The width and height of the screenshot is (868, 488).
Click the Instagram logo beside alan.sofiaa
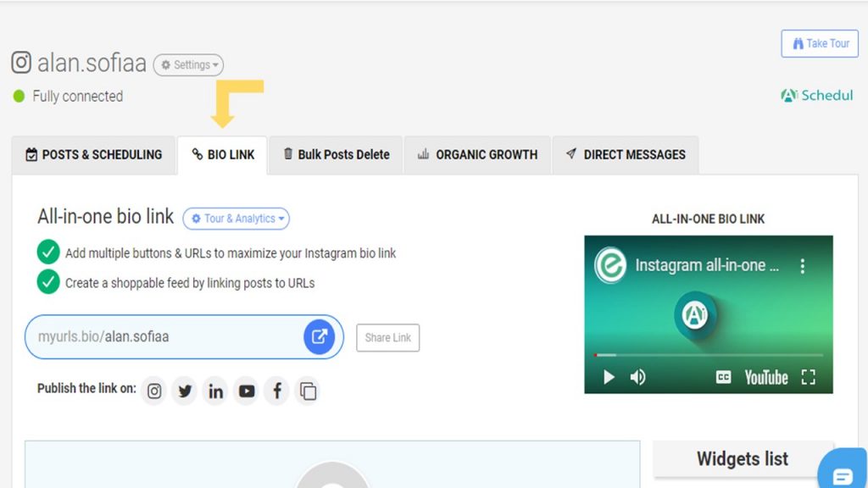(x=21, y=63)
